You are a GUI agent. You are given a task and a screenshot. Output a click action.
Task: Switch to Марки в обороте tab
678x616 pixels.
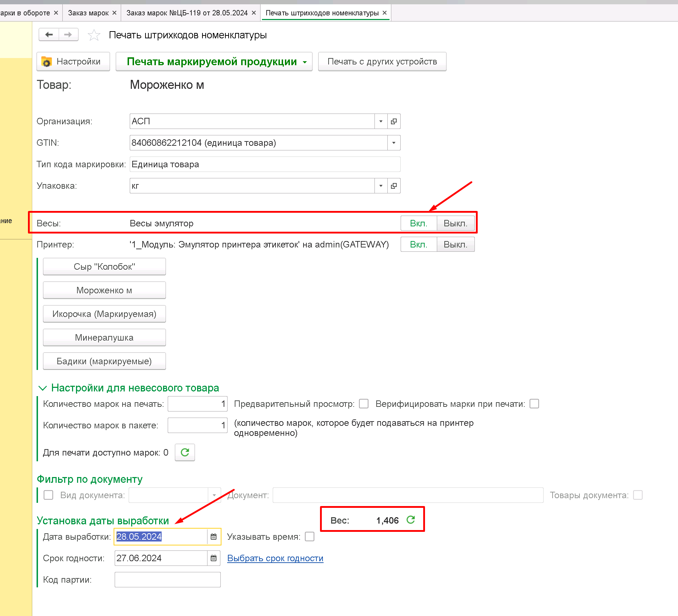[25, 13]
